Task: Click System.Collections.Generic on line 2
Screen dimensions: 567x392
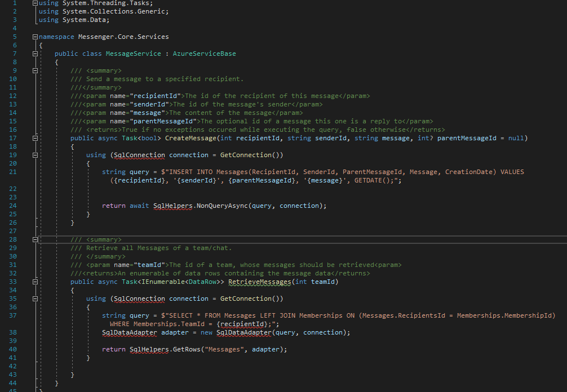Action: click(x=113, y=11)
